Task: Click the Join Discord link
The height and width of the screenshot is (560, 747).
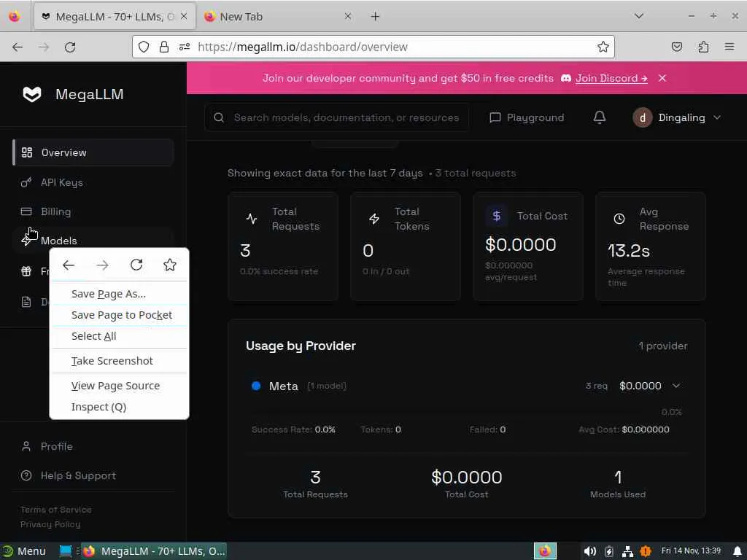Action: pyautogui.click(x=611, y=78)
